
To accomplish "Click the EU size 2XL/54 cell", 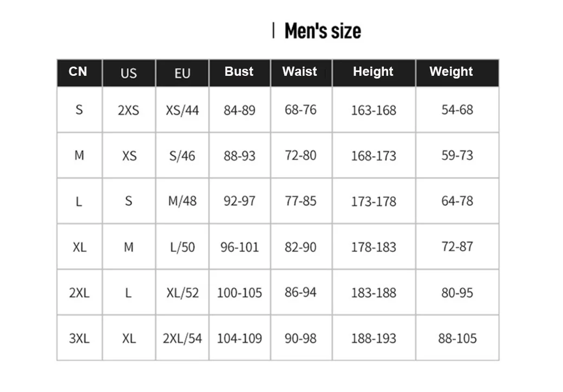I will 182,339.
